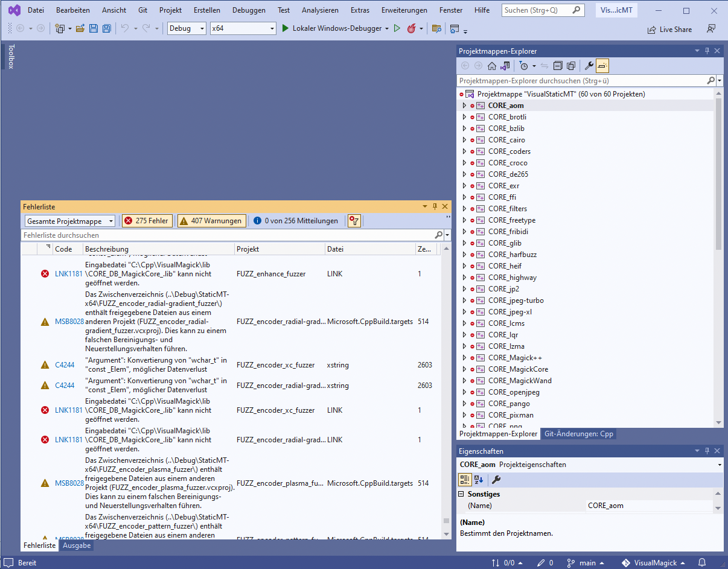Click the main branch in status bar

pyautogui.click(x=585, y=562)
